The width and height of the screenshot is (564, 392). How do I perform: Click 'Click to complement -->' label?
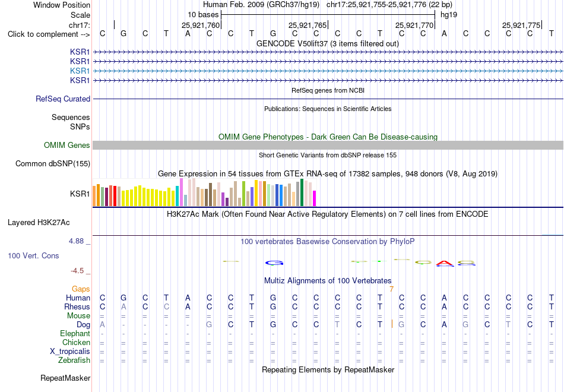(49, 34)
